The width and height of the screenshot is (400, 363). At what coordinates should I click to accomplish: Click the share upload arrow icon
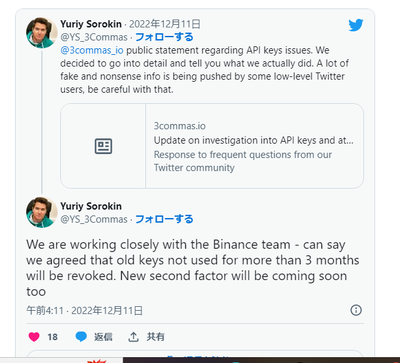click(x=133, y=337)
